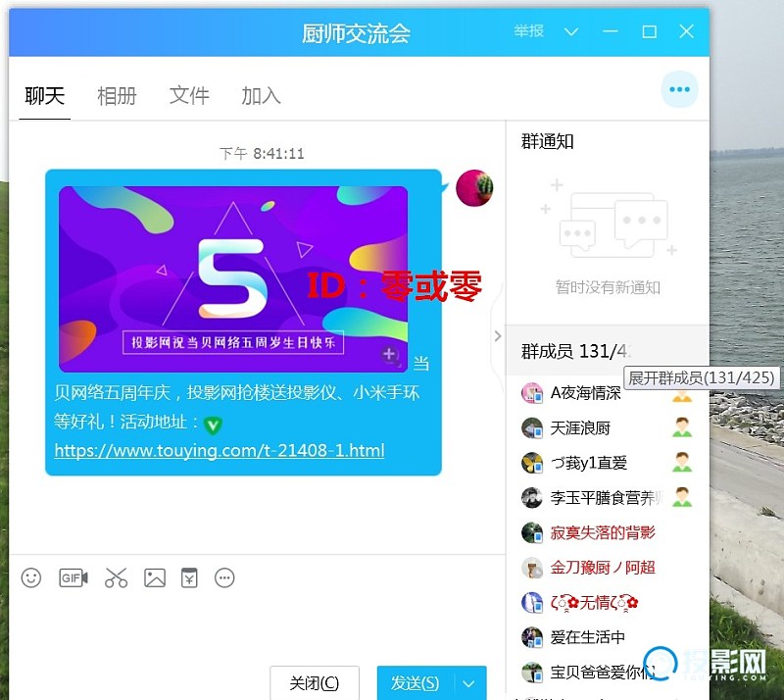Click the green admin badge beside づ莪y1直爱

(x=682, y=463)
